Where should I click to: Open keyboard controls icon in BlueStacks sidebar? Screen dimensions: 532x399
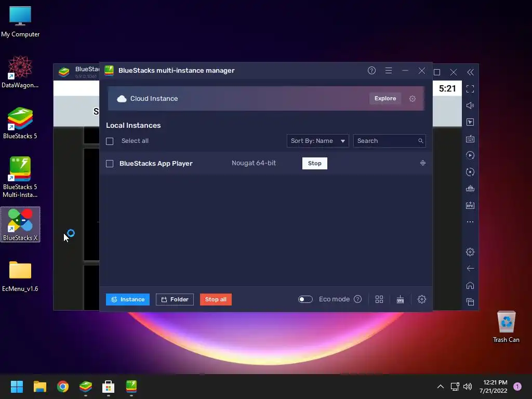click(470, 139)
